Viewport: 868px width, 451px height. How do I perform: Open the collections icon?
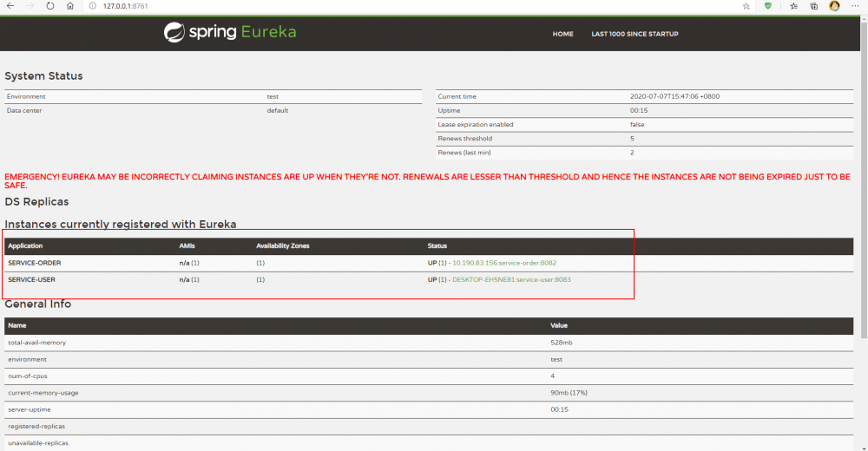click(x=814, y=6)
